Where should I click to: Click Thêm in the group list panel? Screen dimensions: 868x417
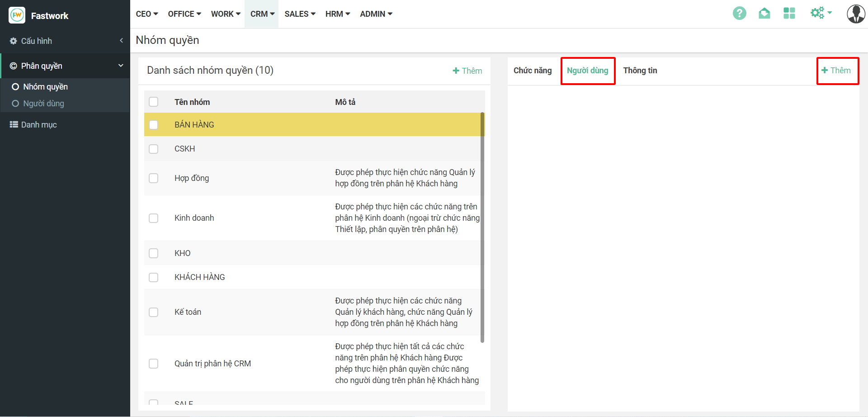pyautogui.click(x=467, y=71)
